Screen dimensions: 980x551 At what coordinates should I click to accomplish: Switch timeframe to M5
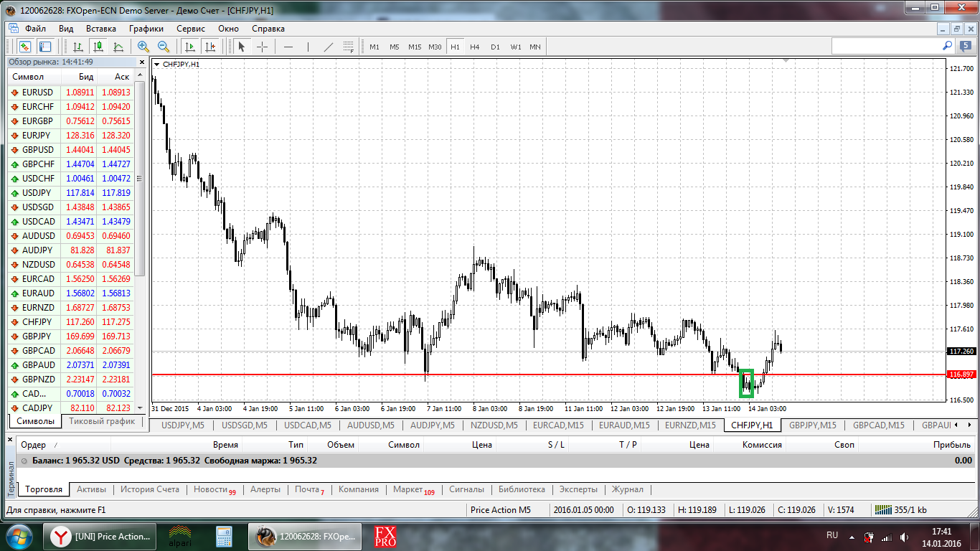pyautogui.click(x=395, y=47)
